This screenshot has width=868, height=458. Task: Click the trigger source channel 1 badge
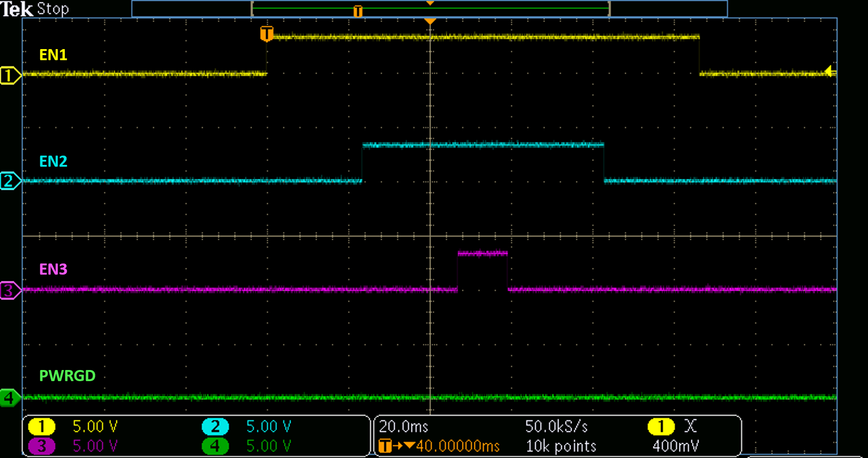pyautogui.click(x=661, y=426)
